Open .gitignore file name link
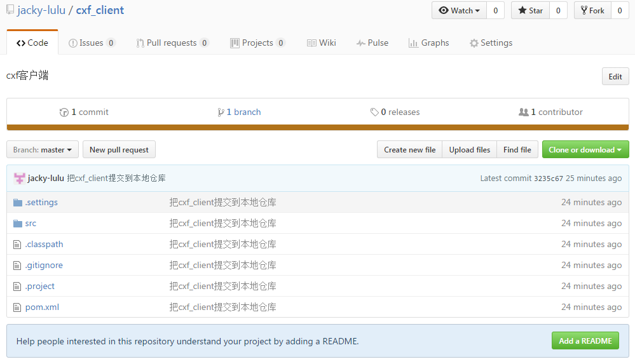This screenshot has height=364, width=635. (x=44, y=266)
